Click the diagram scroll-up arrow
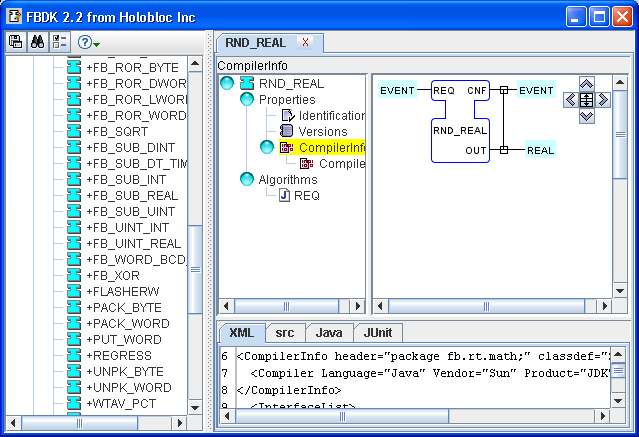Screen dimensions: 639x437 (620, 83)
